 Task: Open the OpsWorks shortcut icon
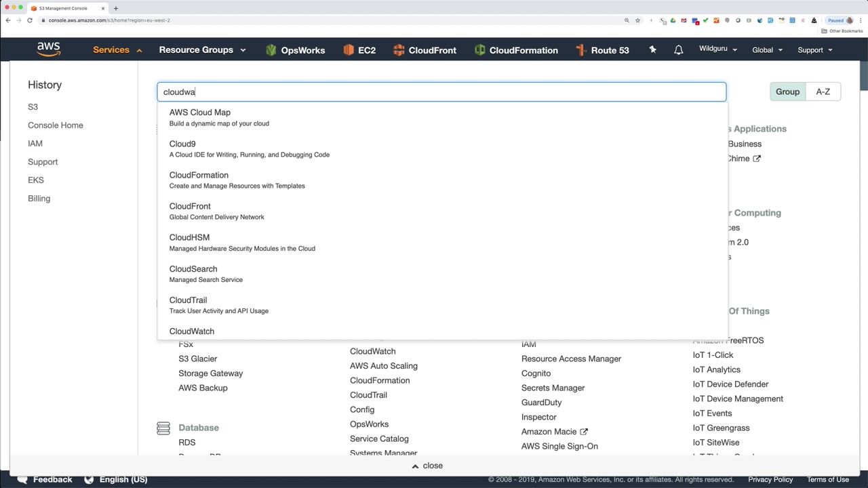click(271, 50)
